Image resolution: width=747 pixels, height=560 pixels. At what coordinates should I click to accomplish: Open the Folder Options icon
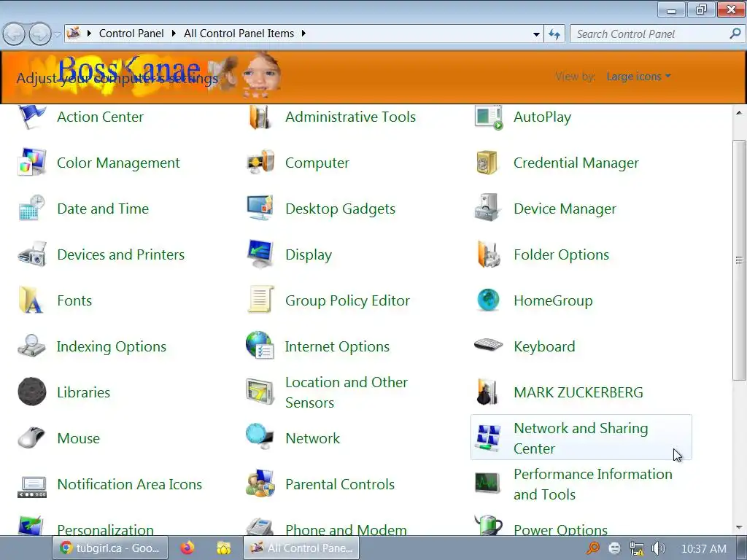(x=488, y=254)
